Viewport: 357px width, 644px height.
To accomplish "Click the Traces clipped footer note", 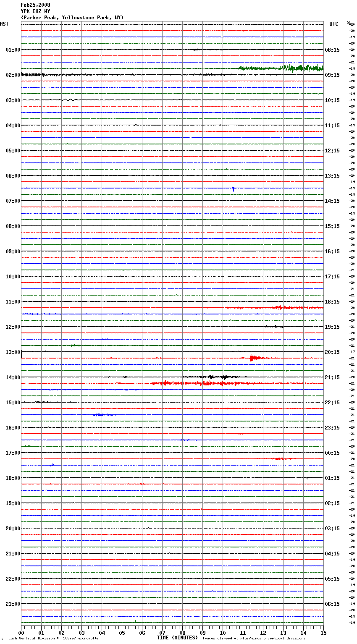I will click(x=254, y=639).
